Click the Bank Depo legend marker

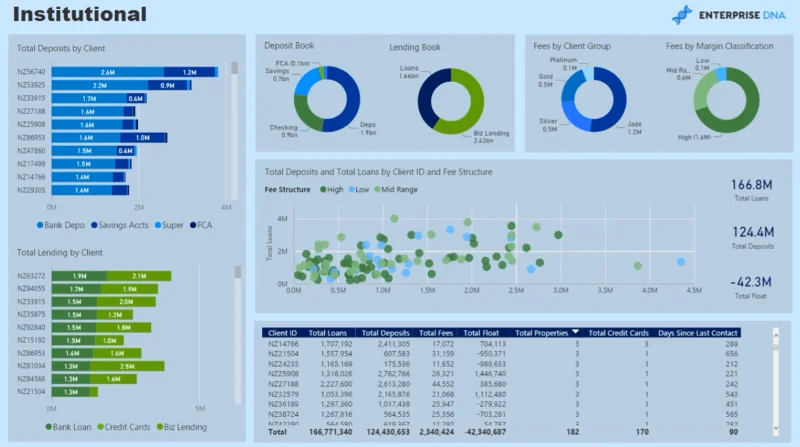coord(40,225)
